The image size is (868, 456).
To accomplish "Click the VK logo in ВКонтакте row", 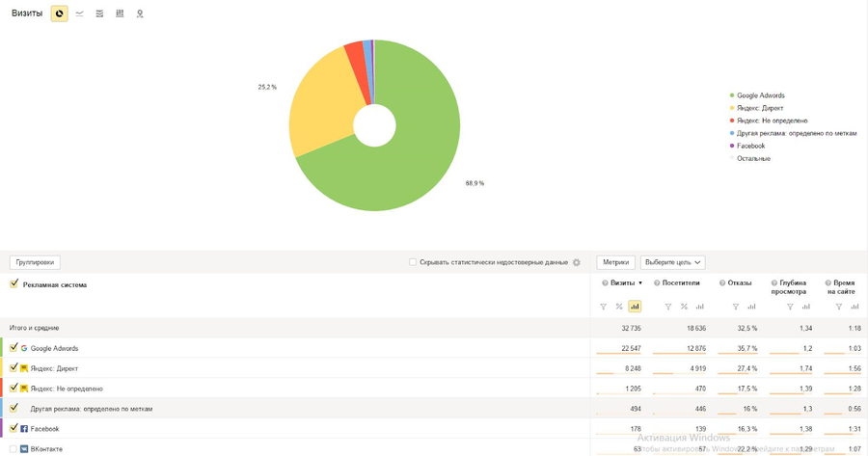I will coord(24,449).
